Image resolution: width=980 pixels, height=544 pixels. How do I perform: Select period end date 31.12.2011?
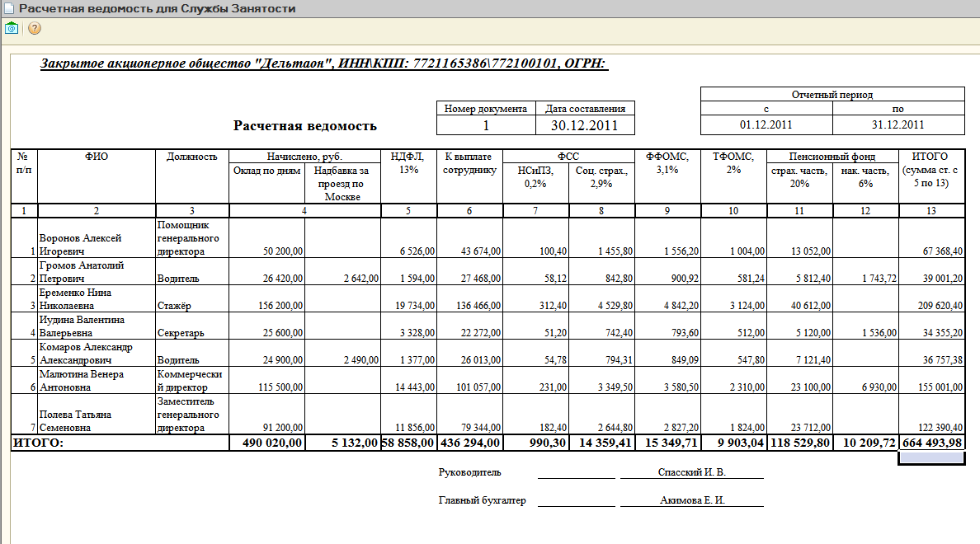click(x=898, y=125)
